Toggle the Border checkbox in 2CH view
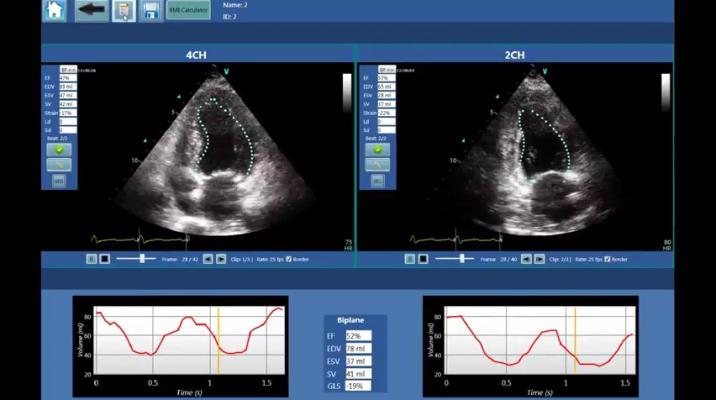The height and width of the screenshot is (400, 716). 606,259
